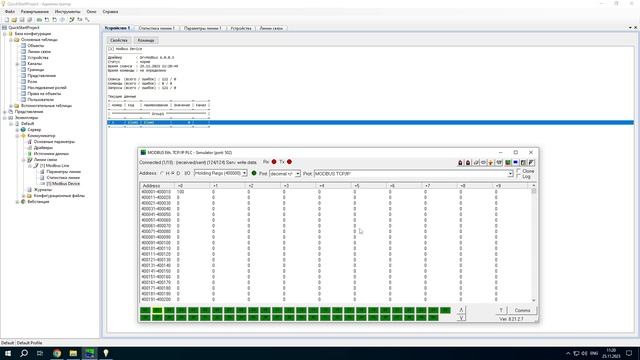Collapse the Основные таблицы tree node
The width and height of the screenshot is (640, 360).
(x=11, y=40)
